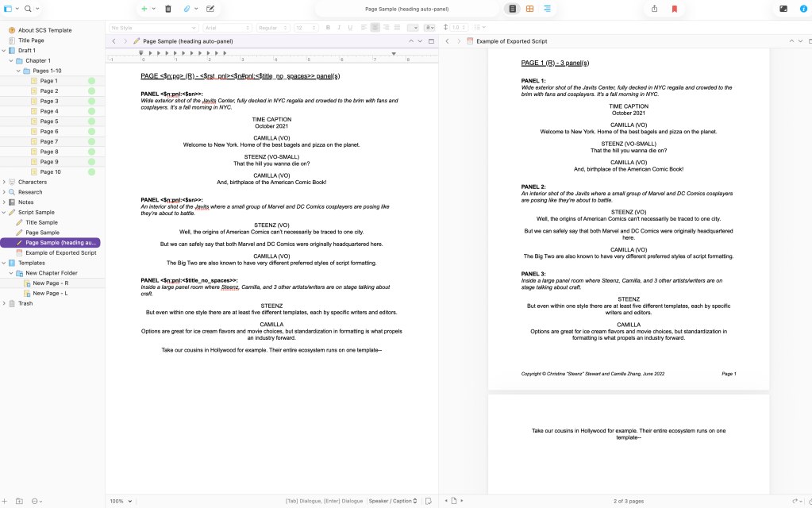
Task: Click the Share/Compile export icon
Action: click(x=655, y=9)
